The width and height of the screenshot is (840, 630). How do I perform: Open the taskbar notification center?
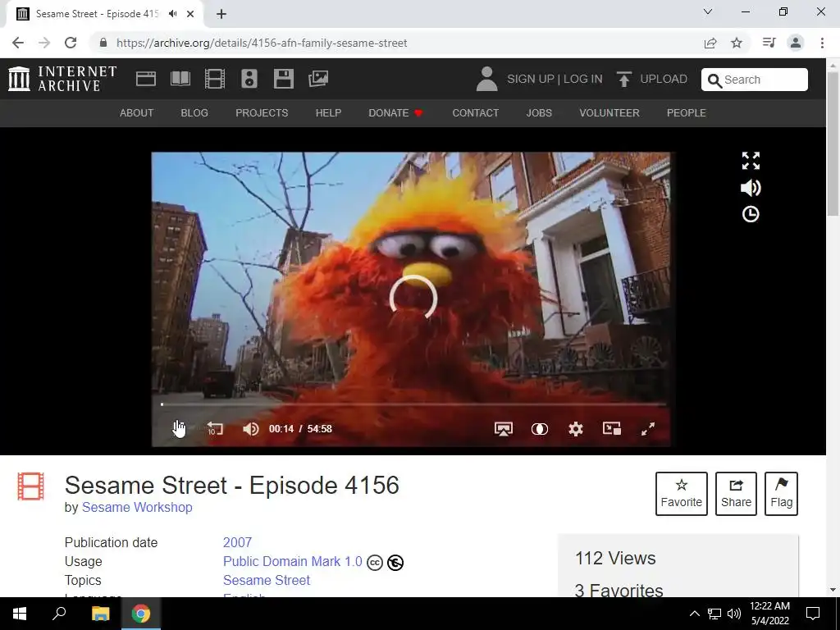click(x=813, y=614)
